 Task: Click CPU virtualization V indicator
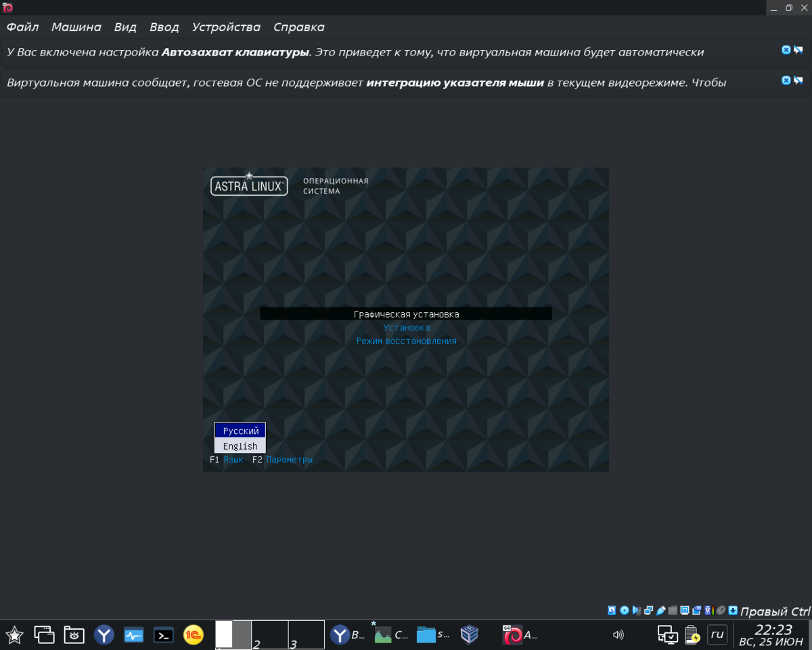(x=708, y=610)
